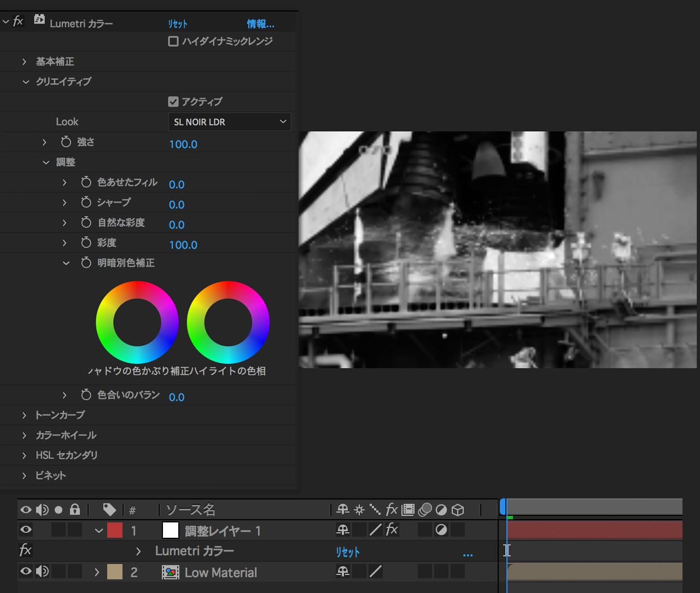Viewport: 700px width, 593px height.
Task: Open the Look dropdown showing SL NOIR LDR
Action: [229, 122]
